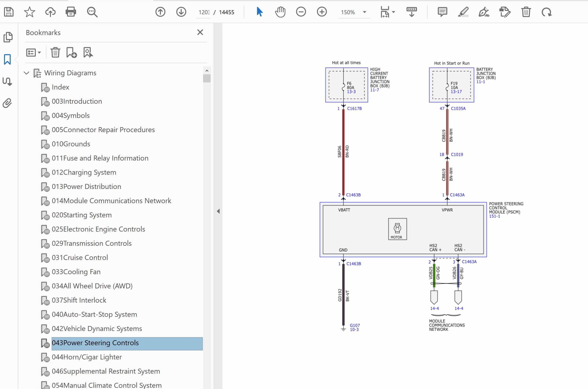Click the toolbar trash delete icon
The height and width of the screenshot is (389, 588).
pos(526,12)
